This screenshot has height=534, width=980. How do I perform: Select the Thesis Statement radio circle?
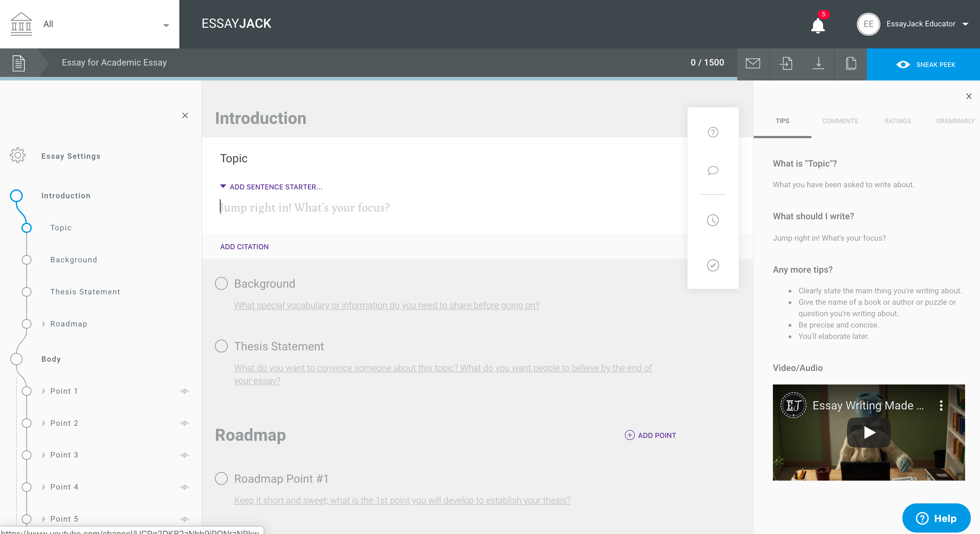[221, 346]
